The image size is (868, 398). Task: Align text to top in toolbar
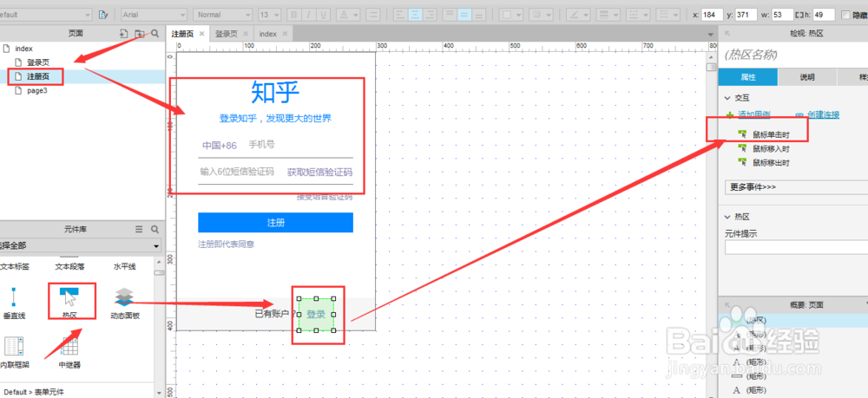click(450, 15)
